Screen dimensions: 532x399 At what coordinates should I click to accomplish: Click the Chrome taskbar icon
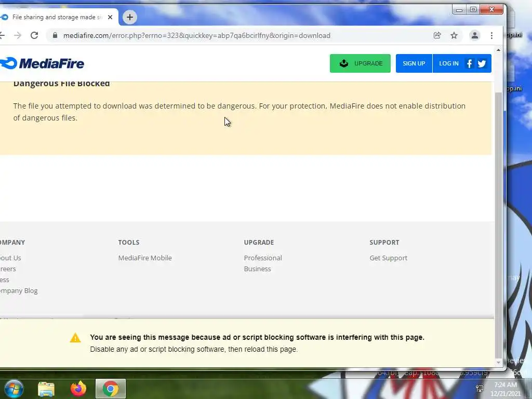coord(111,389)
